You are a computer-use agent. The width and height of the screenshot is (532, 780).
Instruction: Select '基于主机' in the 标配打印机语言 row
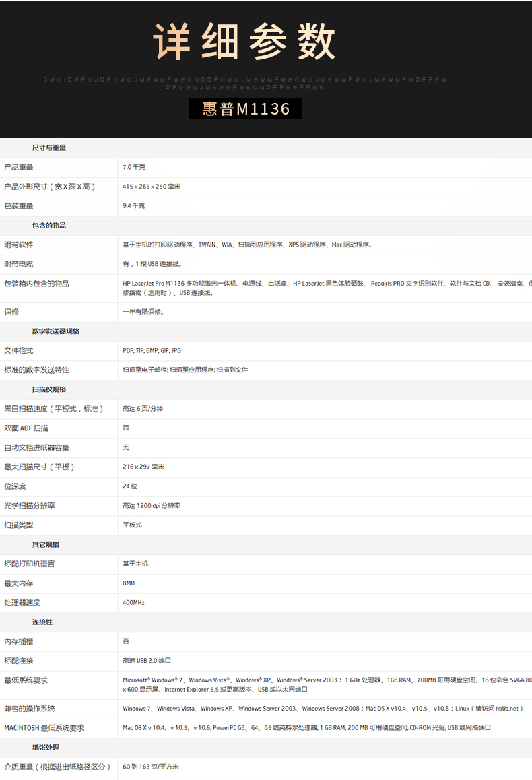point(135,564)
